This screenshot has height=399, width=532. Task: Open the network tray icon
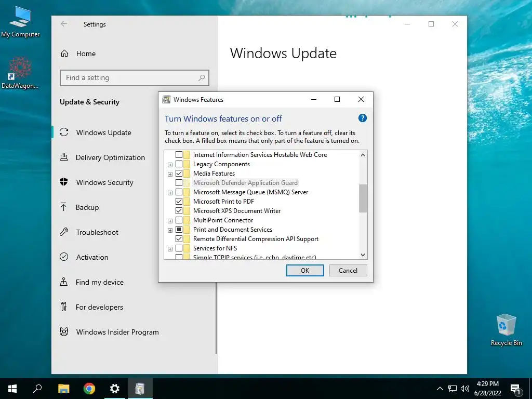click(453, 389)
